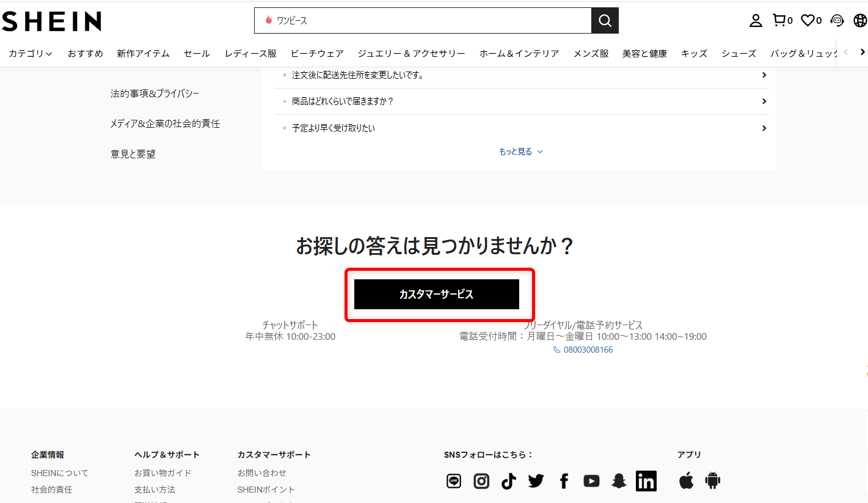868x503 pixels.
Task: Select 意見と要望 in sidebar
Action: pos(133,154)
